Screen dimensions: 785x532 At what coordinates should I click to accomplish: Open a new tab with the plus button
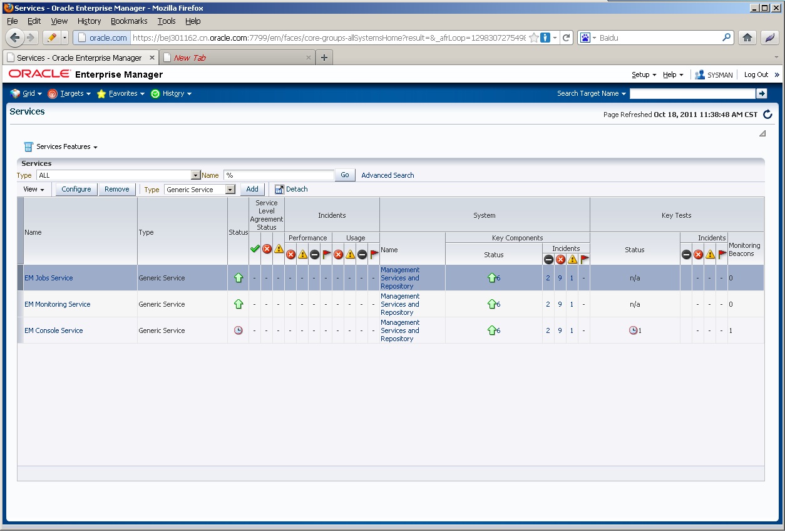point(324,58)
